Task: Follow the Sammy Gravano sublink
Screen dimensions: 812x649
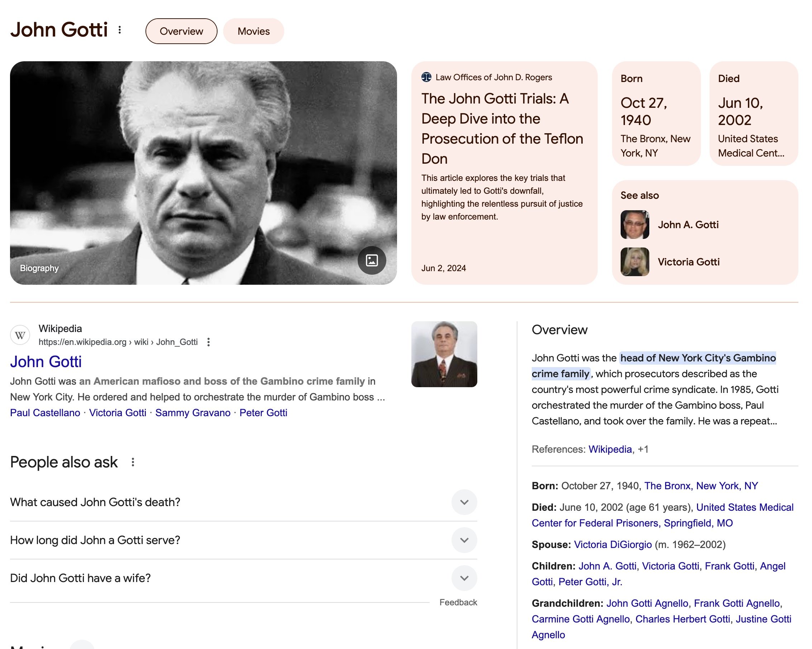Action: coord(192,413)
